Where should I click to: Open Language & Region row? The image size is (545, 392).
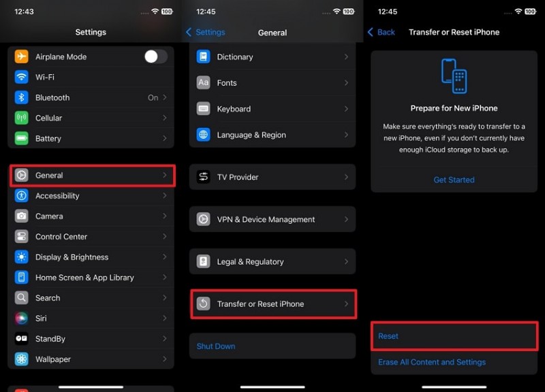tap(272, 135)
